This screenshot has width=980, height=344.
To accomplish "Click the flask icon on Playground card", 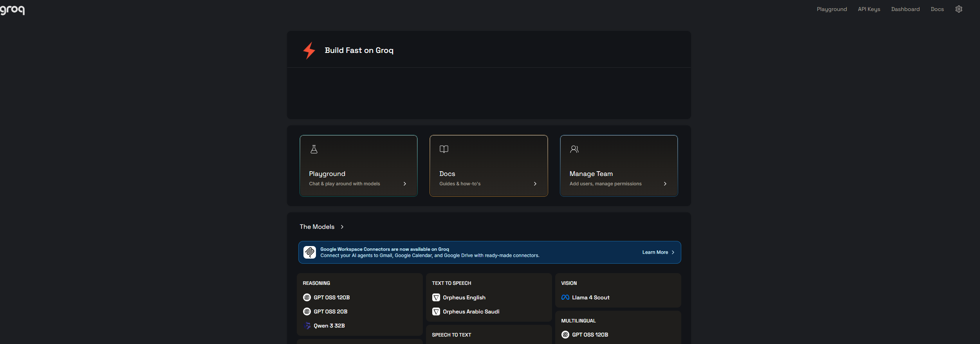I will 314,149.
